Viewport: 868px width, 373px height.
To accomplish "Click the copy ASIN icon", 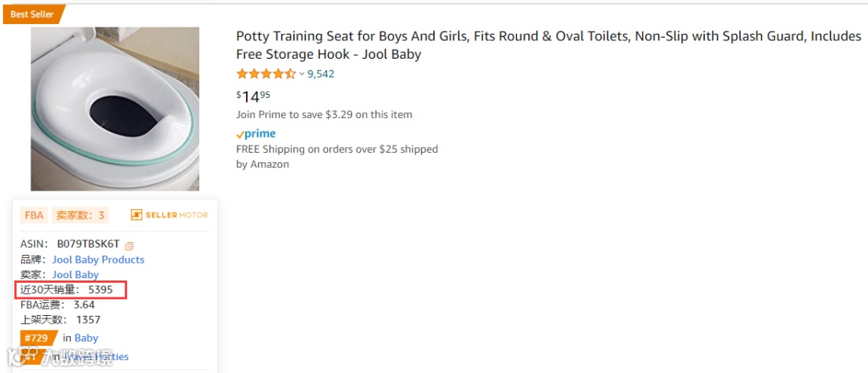I will pos(129,245).
